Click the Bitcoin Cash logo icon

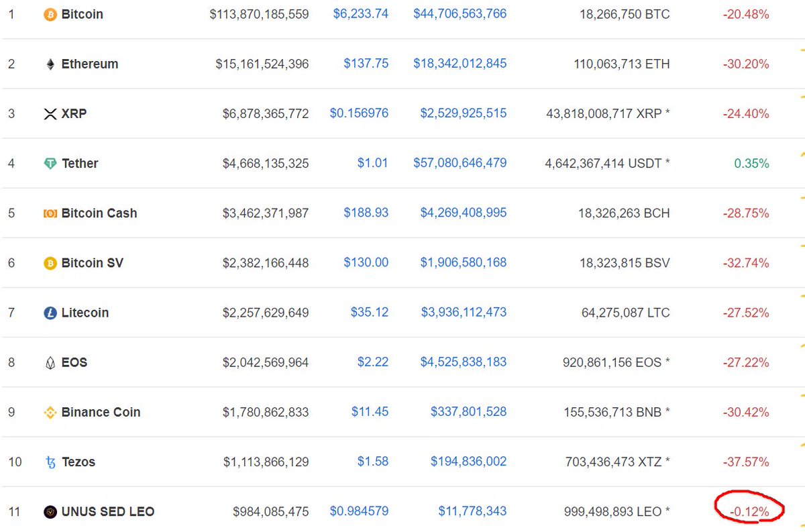click(50, 213)
